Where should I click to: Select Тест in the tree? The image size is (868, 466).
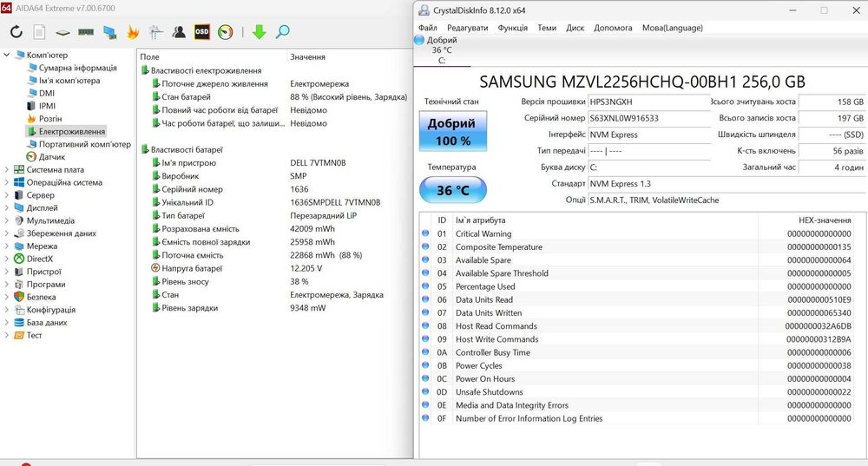(35, 335)
